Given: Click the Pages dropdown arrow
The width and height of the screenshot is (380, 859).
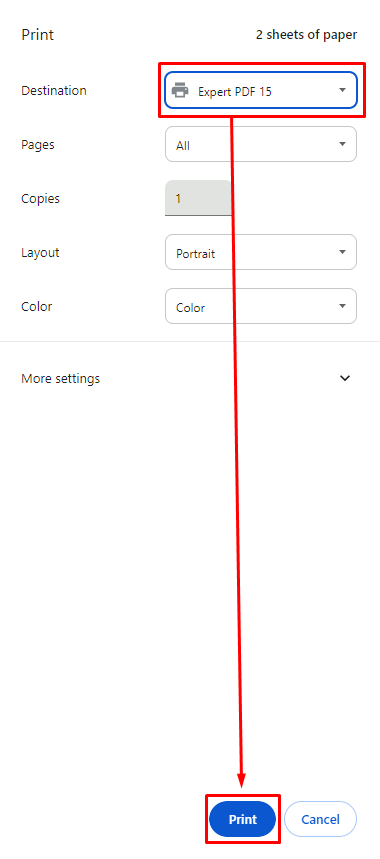Looking at the screenshot, I should 342,144.
